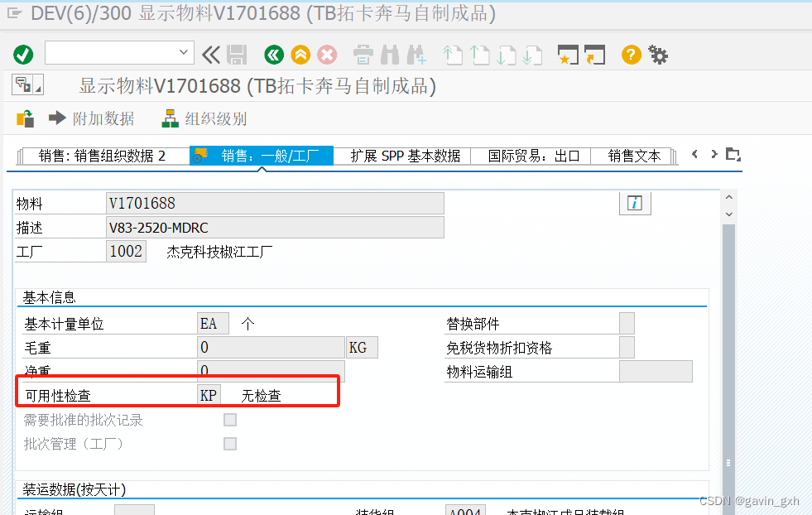Go to first page icon
The height and width of the screenshot is (515, 812).
(453, 55)
